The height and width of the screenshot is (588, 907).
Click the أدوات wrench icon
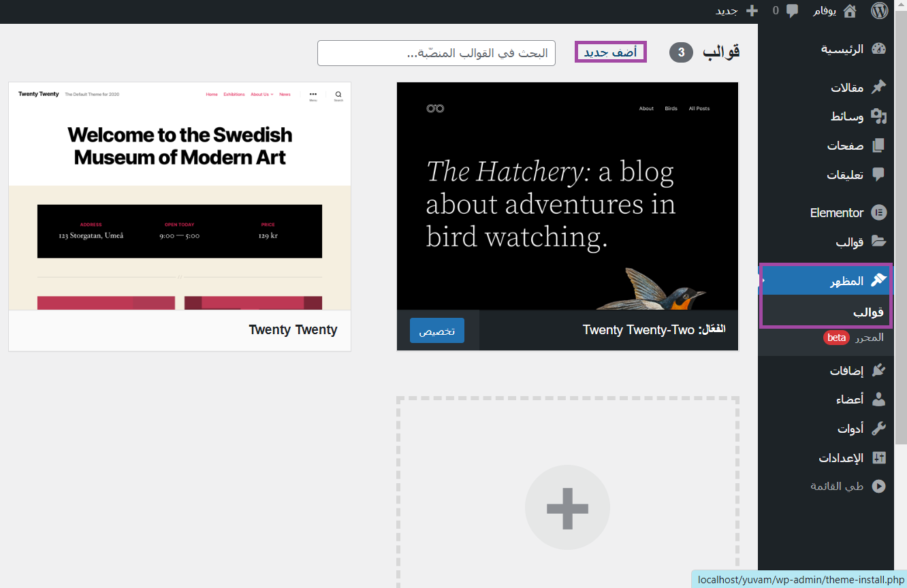click(878, 429)
